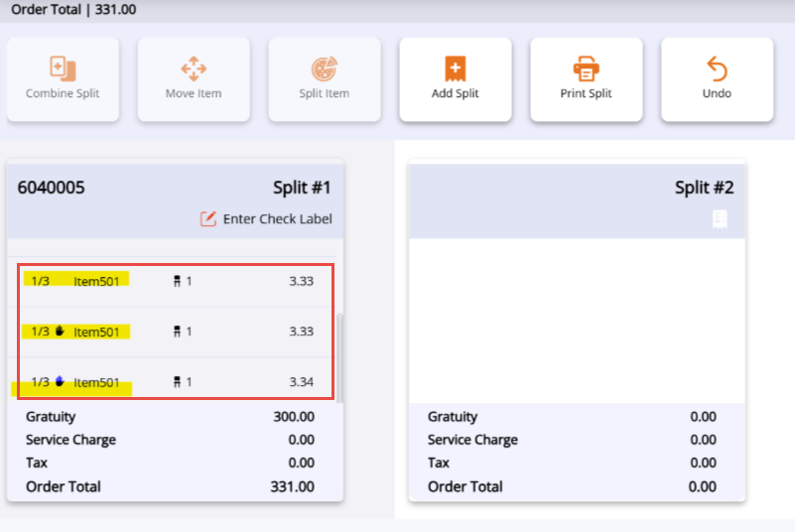Click the blue hand icon on third Item501
This screenshot has width=795, height=532.
(x=61, y=382)
